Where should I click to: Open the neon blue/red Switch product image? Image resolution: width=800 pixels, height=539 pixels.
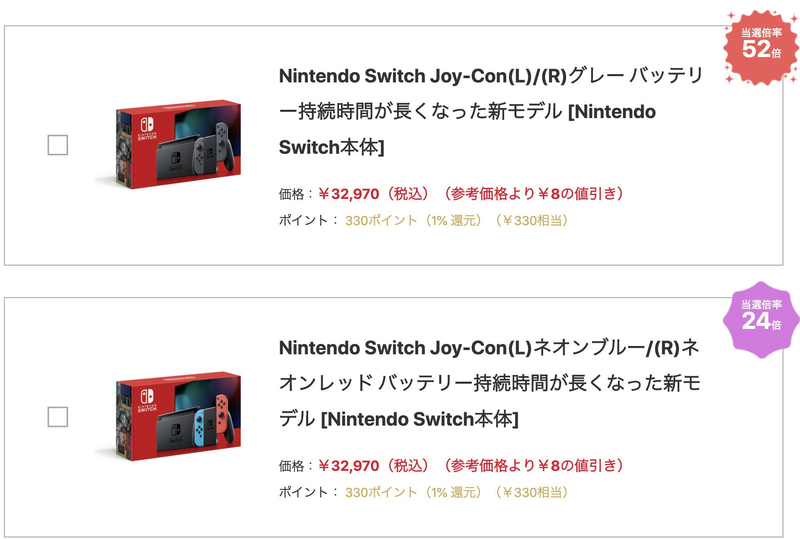click(x=168, y=416)
